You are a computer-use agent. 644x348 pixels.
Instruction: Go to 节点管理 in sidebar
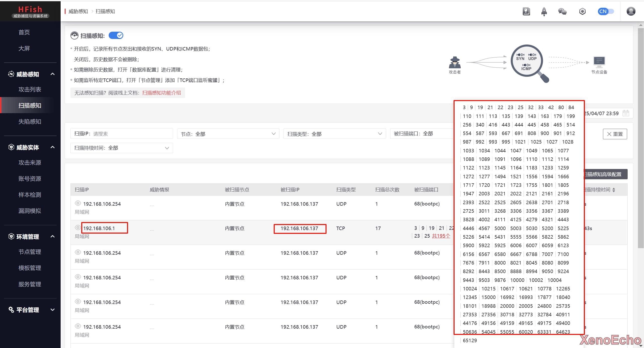click(x=30, y=252)
